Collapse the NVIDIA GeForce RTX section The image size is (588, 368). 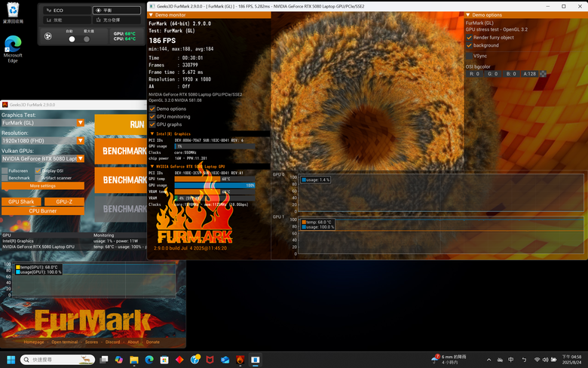[x=152, y=167]
